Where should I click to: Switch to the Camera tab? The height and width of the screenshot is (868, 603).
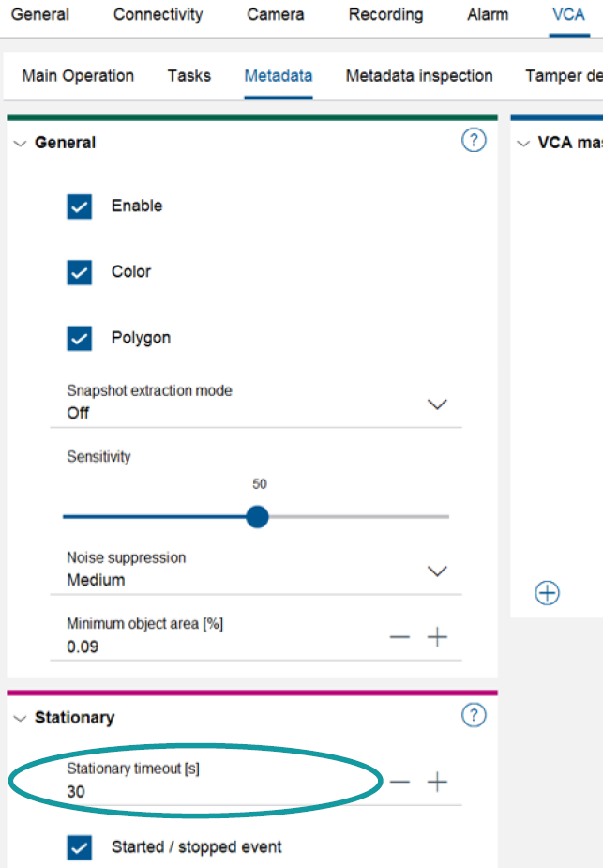(x=276, y=15)
